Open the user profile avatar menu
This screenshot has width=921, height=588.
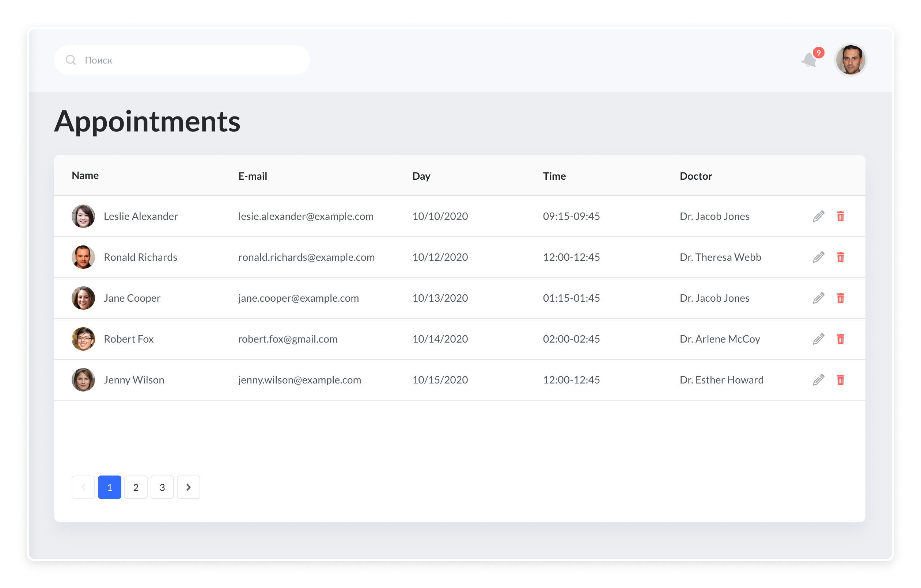pos(850,60)
